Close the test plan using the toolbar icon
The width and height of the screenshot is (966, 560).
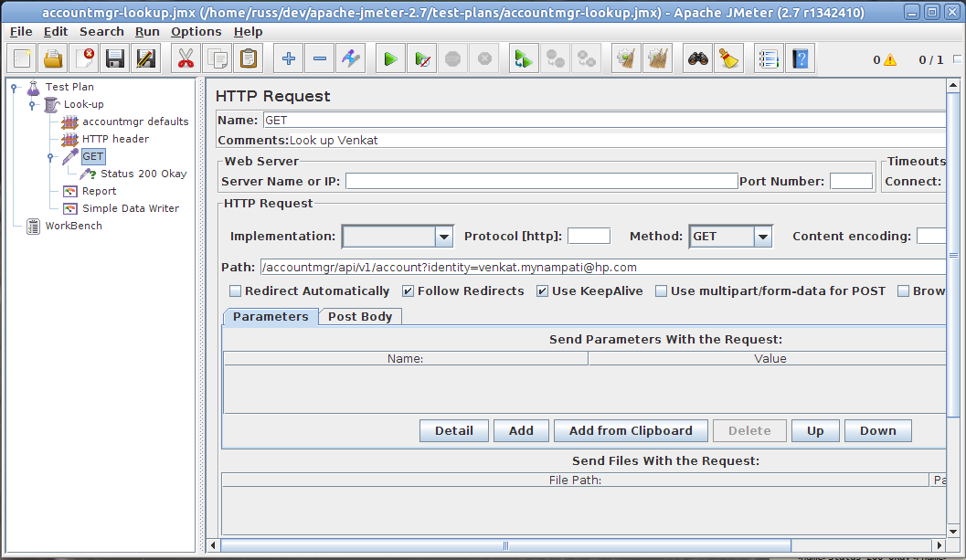(84, 59)
